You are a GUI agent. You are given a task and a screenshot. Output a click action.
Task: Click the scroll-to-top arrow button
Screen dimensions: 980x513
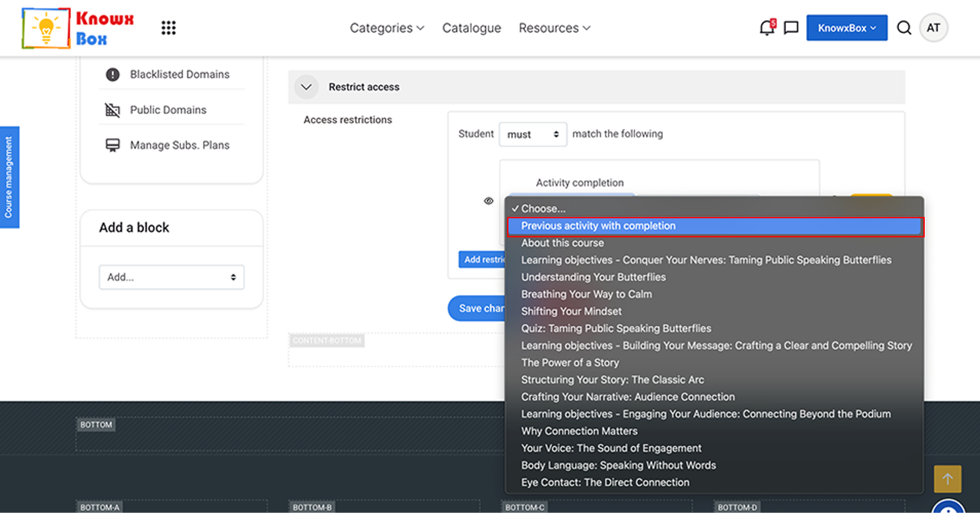948,479
